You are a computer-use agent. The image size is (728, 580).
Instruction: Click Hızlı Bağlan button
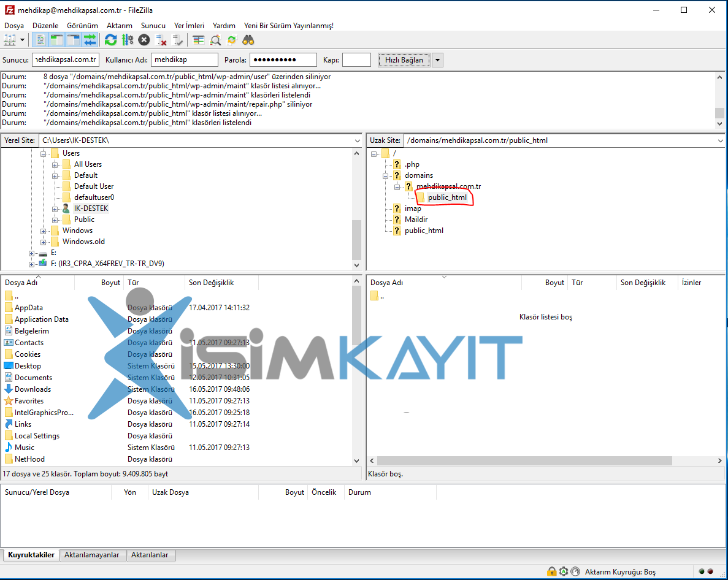click(x=404, y=60)
